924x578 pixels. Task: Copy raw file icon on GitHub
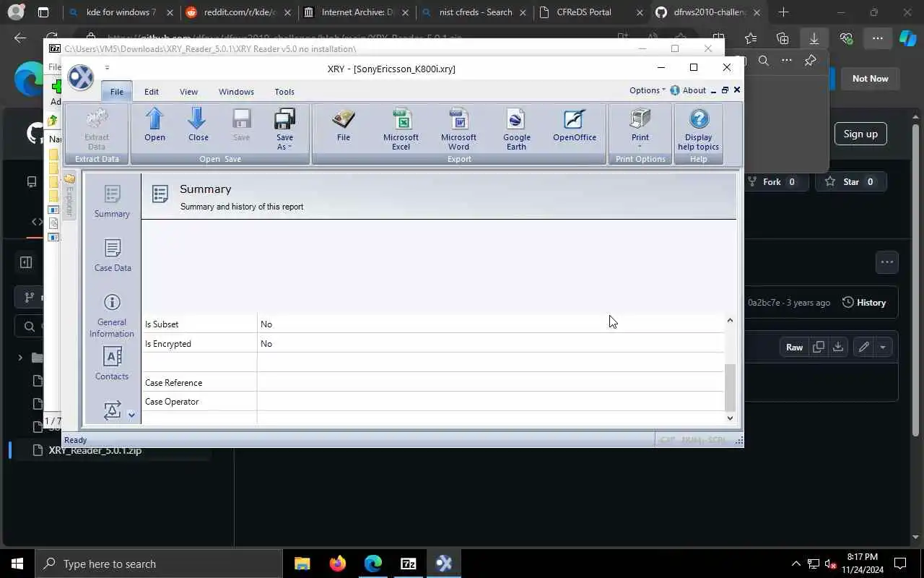818,348
